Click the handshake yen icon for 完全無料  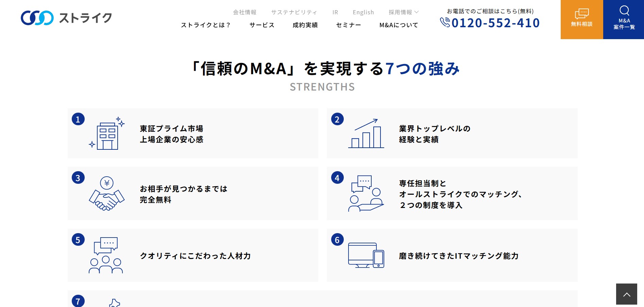pyautogui.click(x=107, y=193)
